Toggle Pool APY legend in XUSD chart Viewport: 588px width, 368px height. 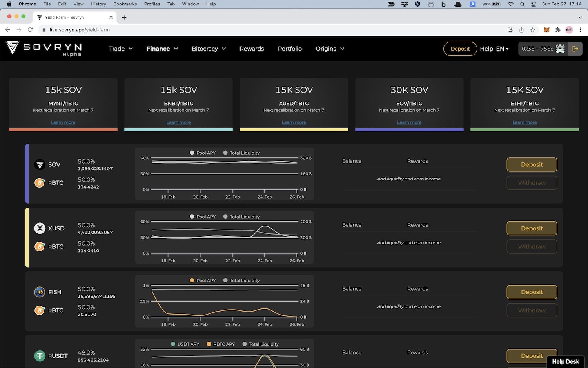(x=203, y=217)
